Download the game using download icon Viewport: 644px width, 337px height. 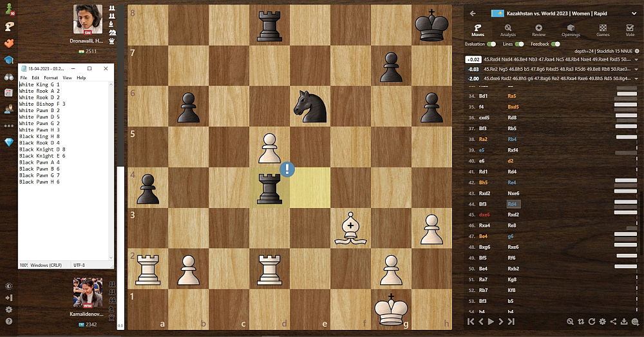click(623, 321)
